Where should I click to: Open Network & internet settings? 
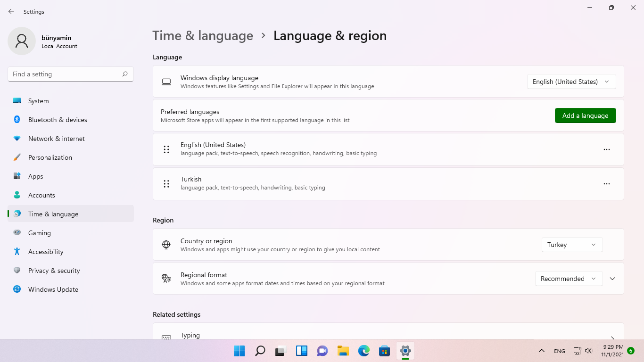pyautogui.click(x=71, y=139)
